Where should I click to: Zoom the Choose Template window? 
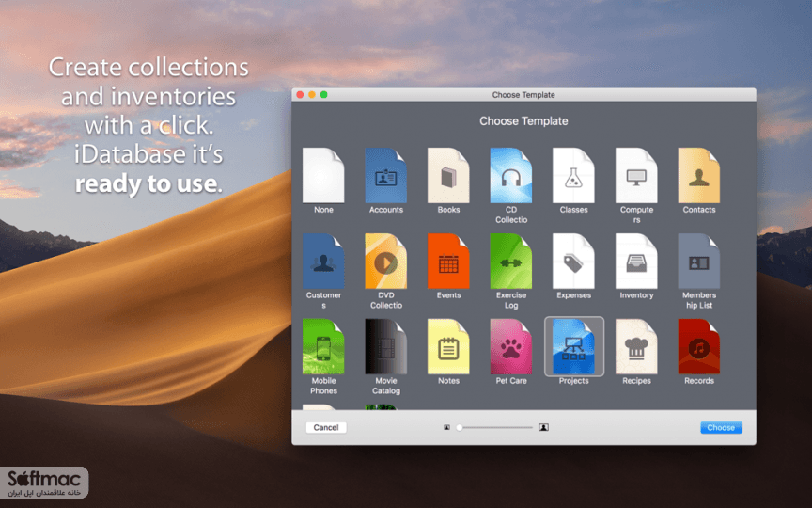[323, 94]
